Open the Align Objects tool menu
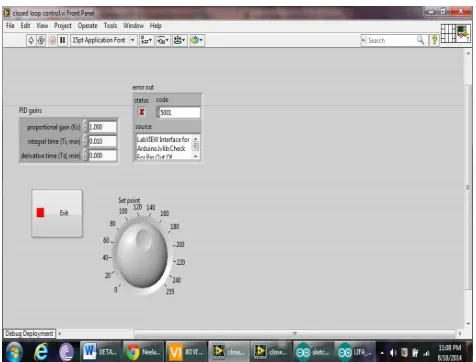The image size is (476, 362). tap(146, 40)
